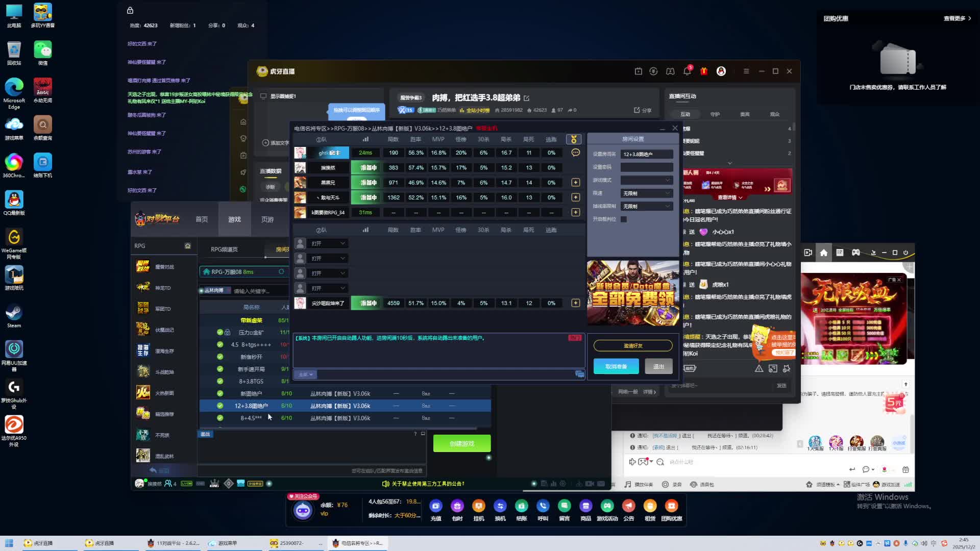Click the green 创建游戏 button
Image resolution: width=980 pixels, height=551 pixels.
461,443
